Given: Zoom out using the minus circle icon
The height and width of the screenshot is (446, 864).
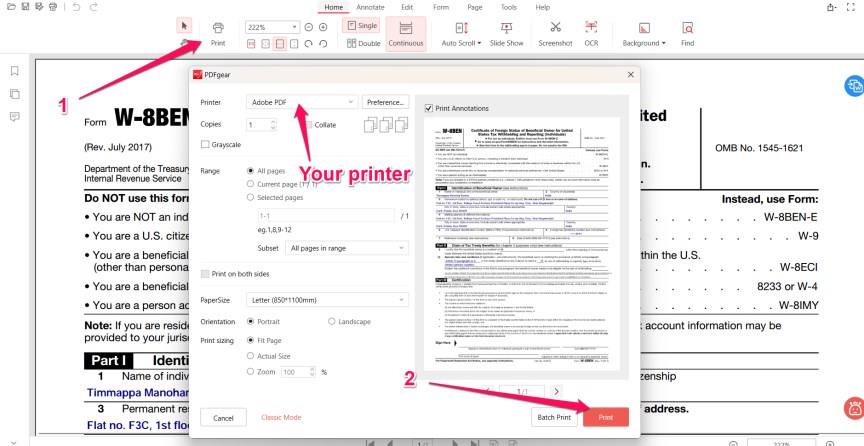Looking at the screenshot, I should [x=309, y=27].
